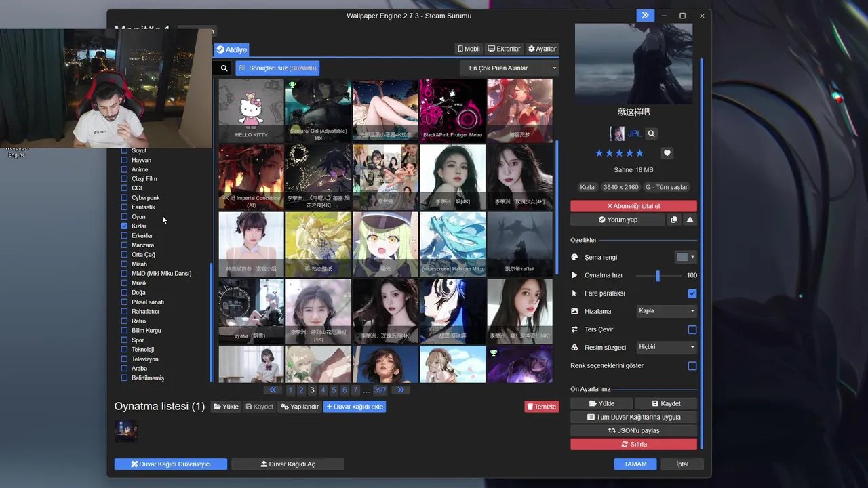Open Ekranlar display settings

(x=504, y=49)
